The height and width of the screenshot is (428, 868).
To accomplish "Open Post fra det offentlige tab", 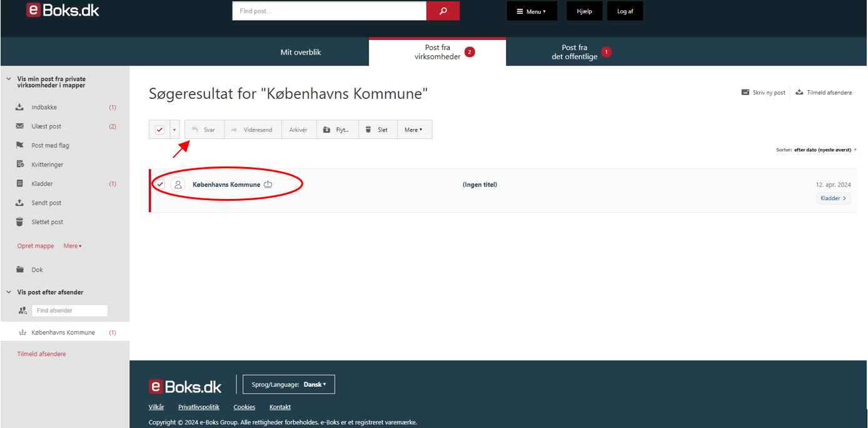I will [x=575, y=52].
